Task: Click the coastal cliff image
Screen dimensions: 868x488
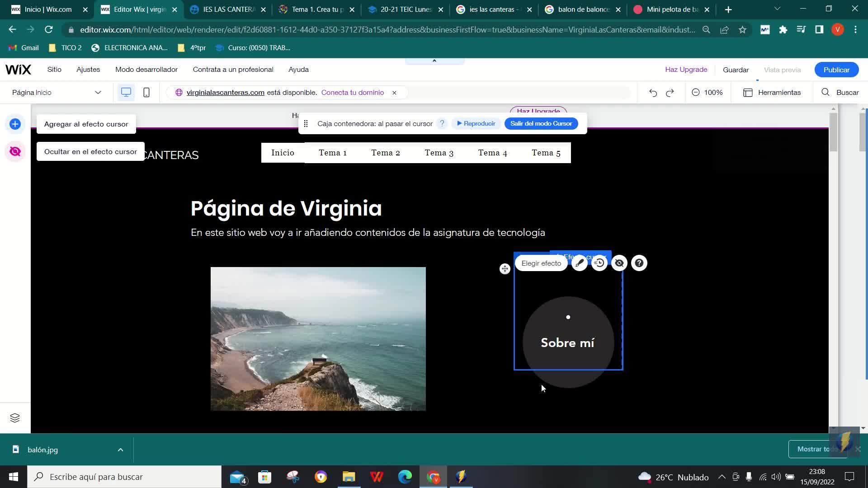Action: click(x=318, y=339)
